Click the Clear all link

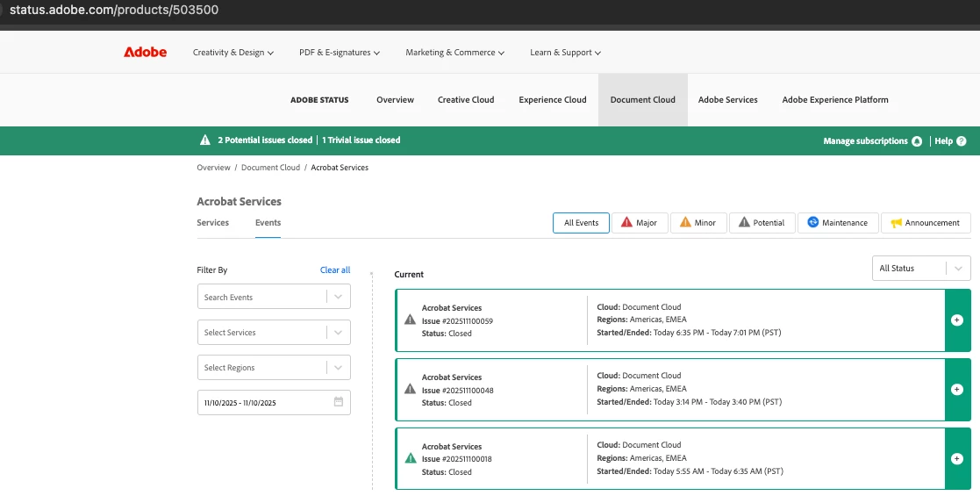pyautogui.click(x=335, y=270)
